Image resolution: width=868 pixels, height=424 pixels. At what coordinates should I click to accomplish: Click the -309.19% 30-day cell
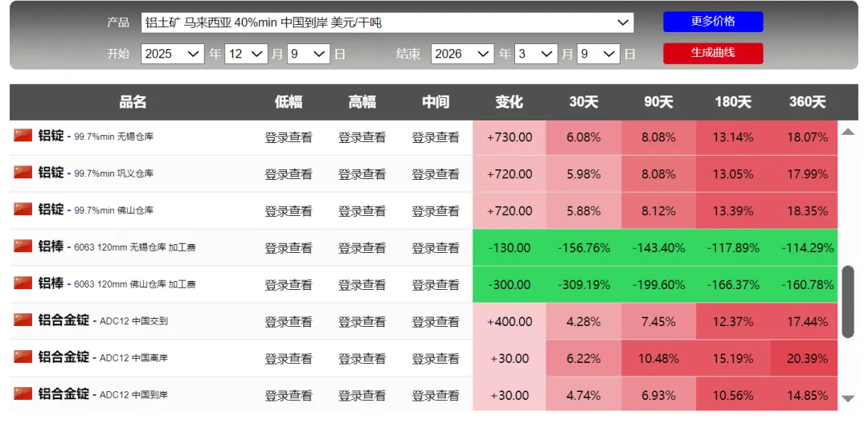[583, 285]
